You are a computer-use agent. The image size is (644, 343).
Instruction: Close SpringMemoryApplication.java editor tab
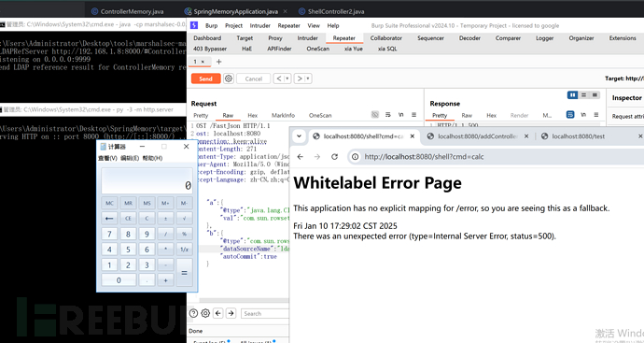pos(286,11)
